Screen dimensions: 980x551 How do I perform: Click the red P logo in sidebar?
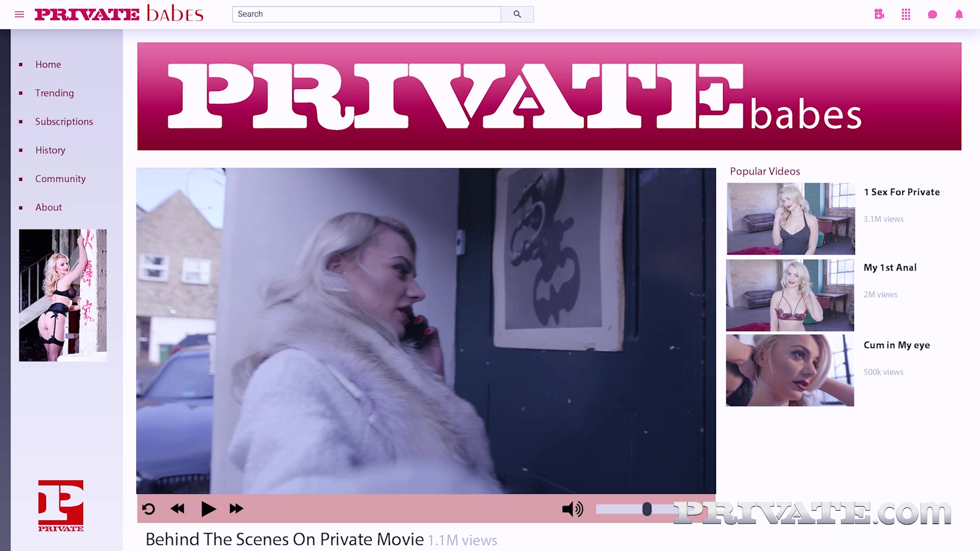61,506
